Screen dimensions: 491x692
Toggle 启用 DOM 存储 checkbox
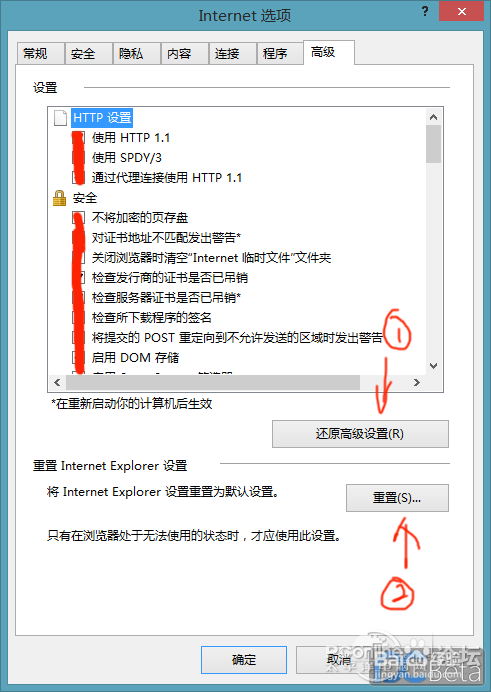pos(79,357)
